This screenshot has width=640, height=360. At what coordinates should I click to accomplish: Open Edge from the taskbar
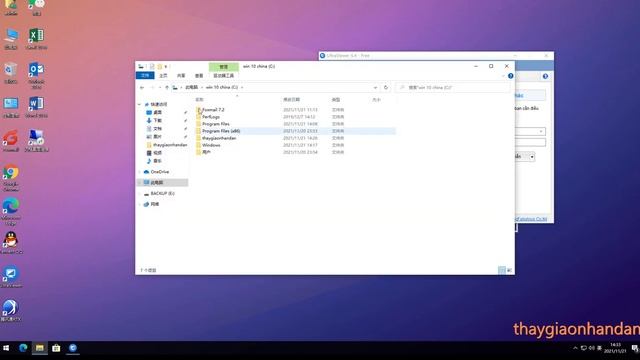23,348
